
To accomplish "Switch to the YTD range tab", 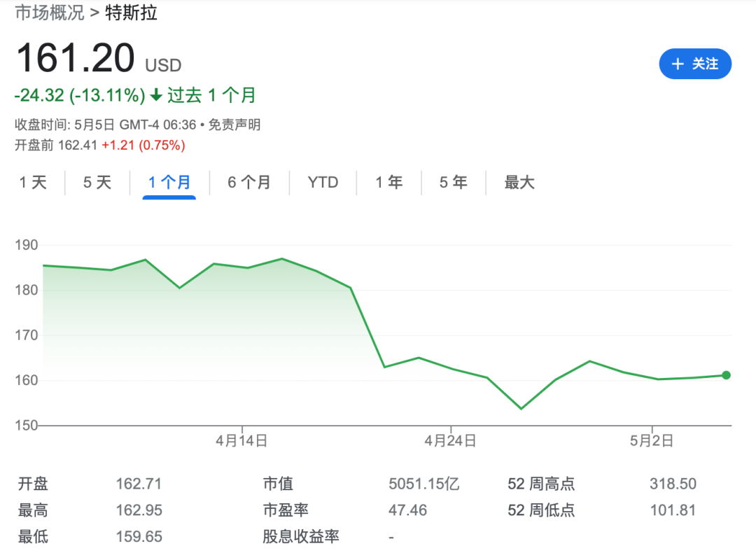I will click(x=323, y=182).
